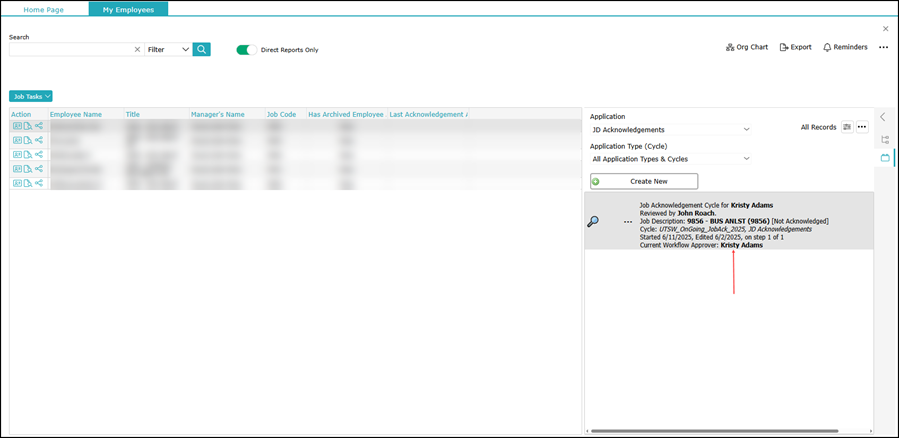Toggle Direct Reports Only switch
The image size is (899, 438).
coord(246,49)
